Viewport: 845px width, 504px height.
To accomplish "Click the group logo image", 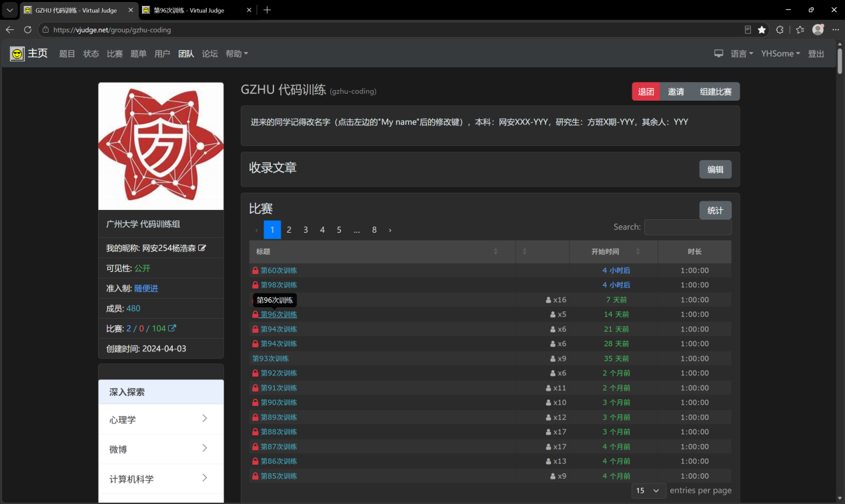I will coord(161,146).
